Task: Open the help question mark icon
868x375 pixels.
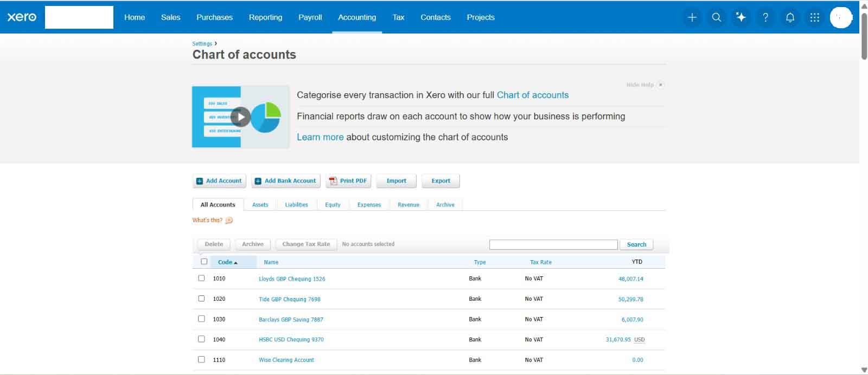Action: [765, 17]
